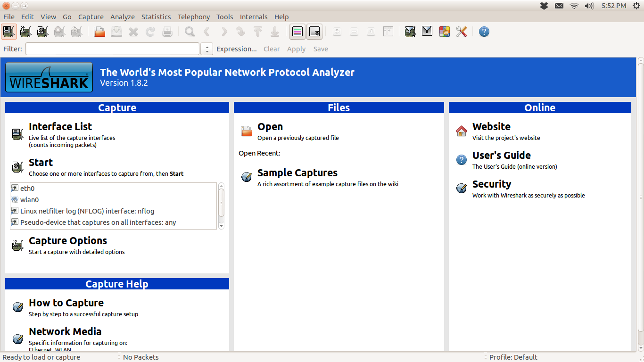Viewport: 644px width, 362px height.
Task: Open the Statistics menu
Action: [156, 16]
